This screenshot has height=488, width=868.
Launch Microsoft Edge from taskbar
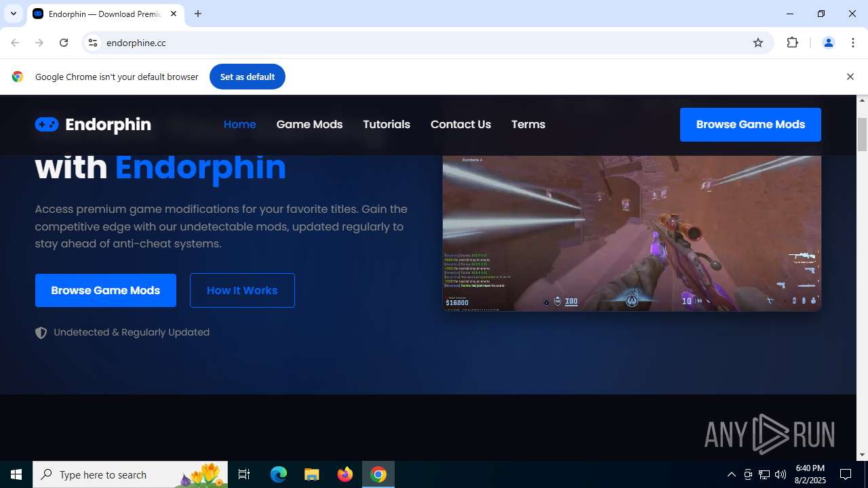[279, 474]
